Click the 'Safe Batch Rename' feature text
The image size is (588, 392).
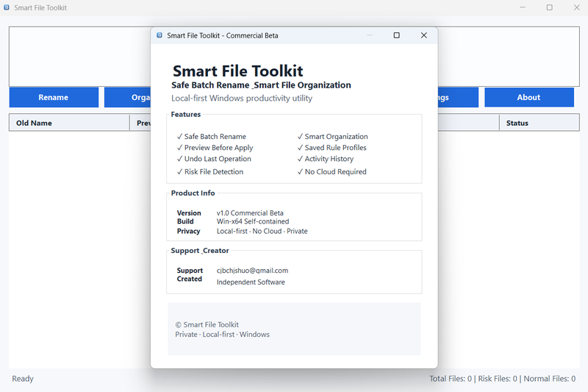(x=215, y=137)
